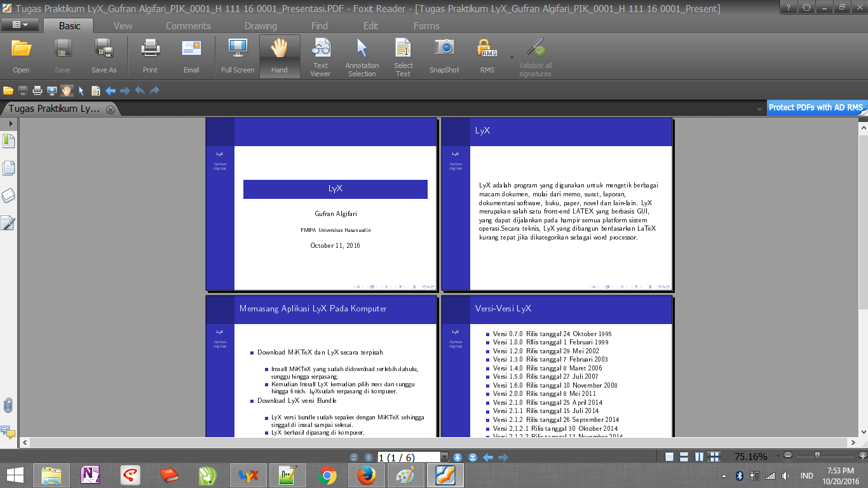Viewport: 868px width, 488px height.
Task: Switch to continuous page layout mode
Action: 684,457
